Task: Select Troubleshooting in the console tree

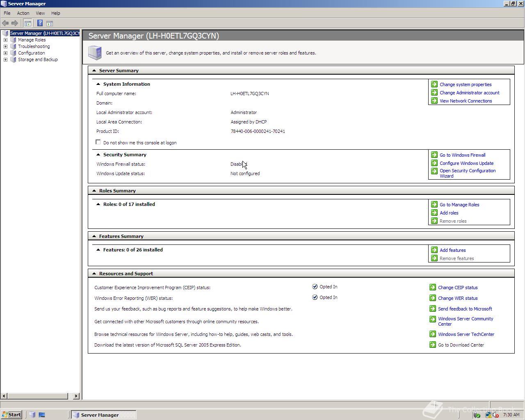Action: pyautogui.click(x=34, y=46)
